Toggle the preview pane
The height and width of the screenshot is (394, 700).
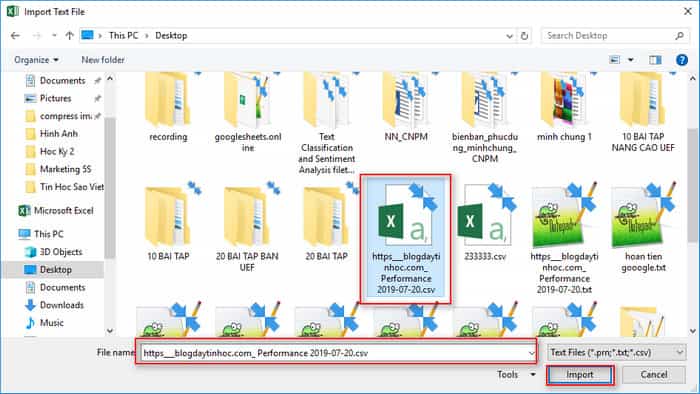point(655,60)
